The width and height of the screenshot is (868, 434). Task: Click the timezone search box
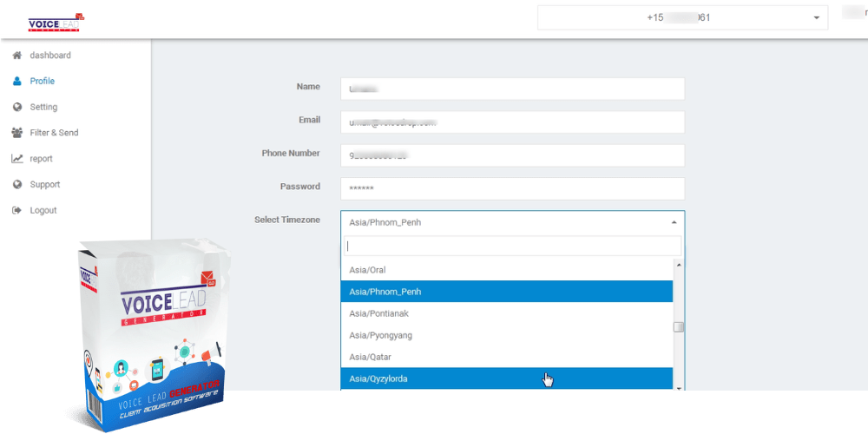click(x=512, y=247)
